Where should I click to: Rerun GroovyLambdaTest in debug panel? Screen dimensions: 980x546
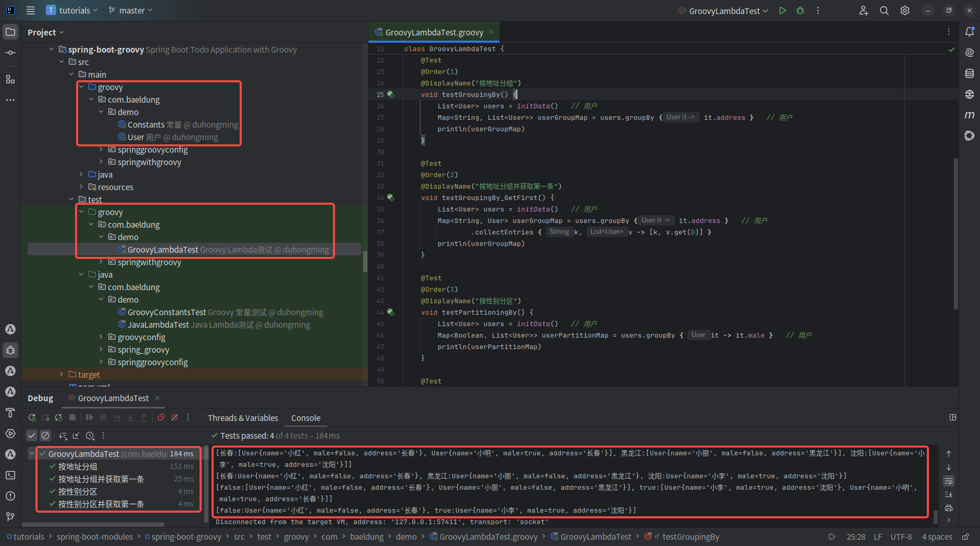tap(32, 417)
